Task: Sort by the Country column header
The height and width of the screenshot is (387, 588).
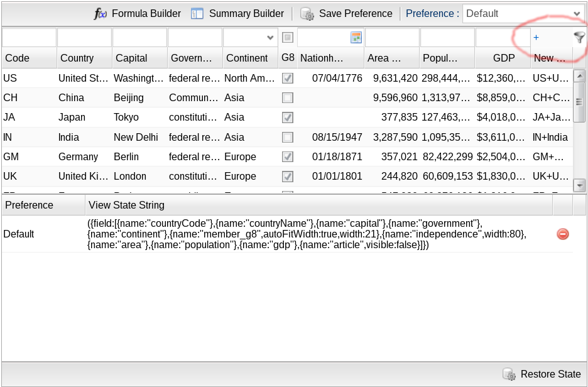Action: (84, 58)
